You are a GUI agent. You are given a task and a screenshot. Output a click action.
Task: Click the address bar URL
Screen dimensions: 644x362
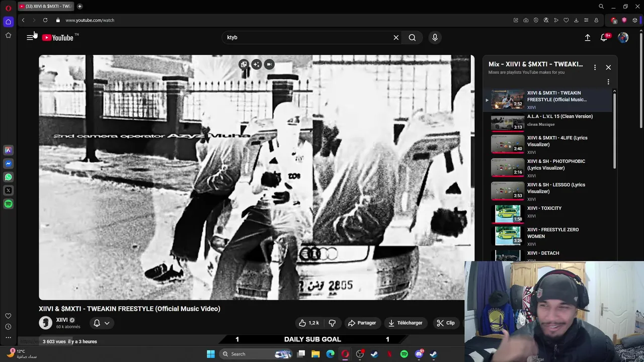tap(90, 20)
